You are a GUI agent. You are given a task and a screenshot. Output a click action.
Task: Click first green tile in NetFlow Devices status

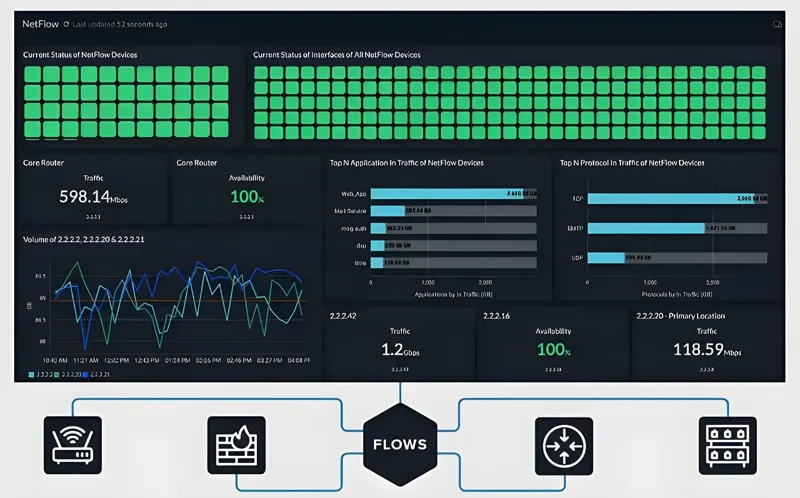pyautogui.click(x=32, y=74)
